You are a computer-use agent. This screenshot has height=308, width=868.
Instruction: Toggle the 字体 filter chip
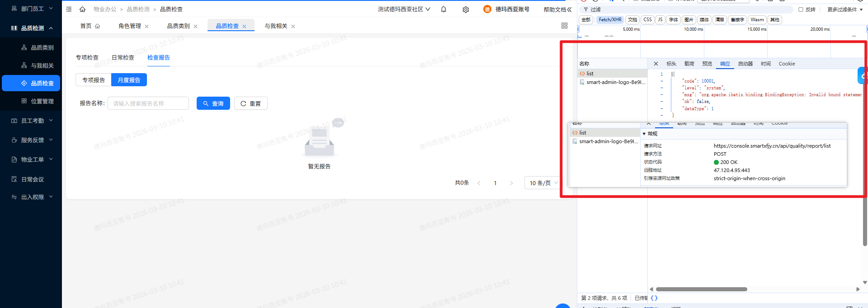674,20
